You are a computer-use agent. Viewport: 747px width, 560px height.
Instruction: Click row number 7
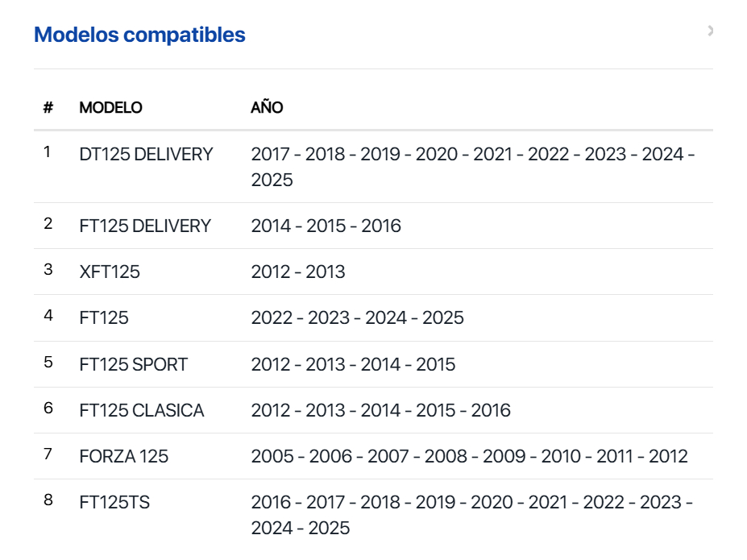coord(48,454)
